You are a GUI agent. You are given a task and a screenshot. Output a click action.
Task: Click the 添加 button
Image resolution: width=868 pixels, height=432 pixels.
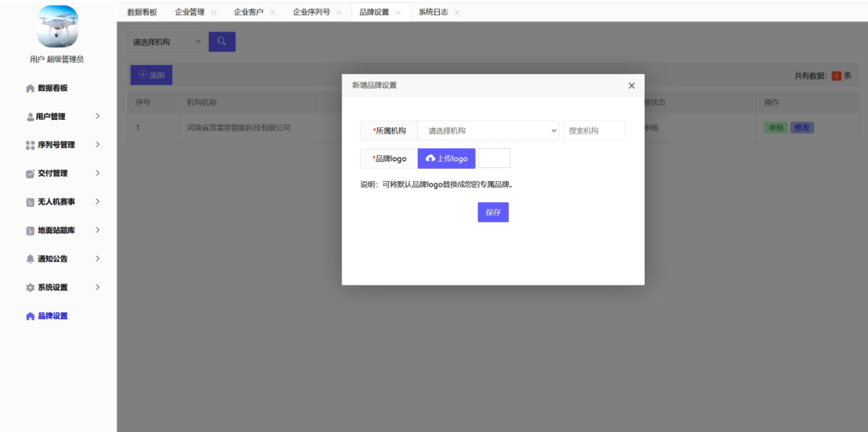pos(151,75)
